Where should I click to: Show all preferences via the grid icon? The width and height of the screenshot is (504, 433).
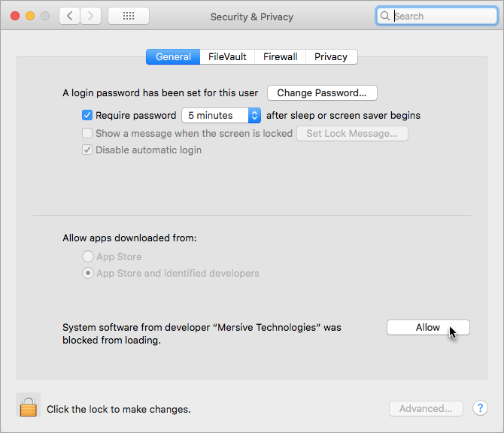pos(129,16)
